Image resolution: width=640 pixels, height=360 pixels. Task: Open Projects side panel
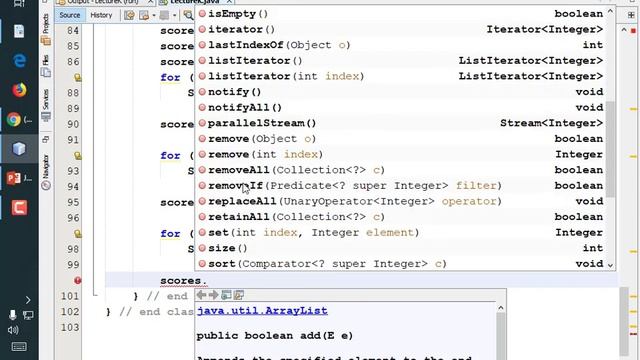(46, 29)
